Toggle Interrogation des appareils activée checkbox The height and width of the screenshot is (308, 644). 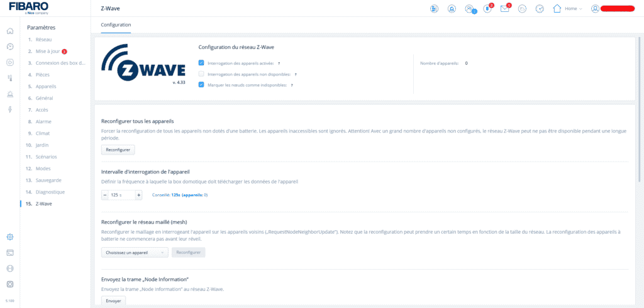[x=201, y=63]
